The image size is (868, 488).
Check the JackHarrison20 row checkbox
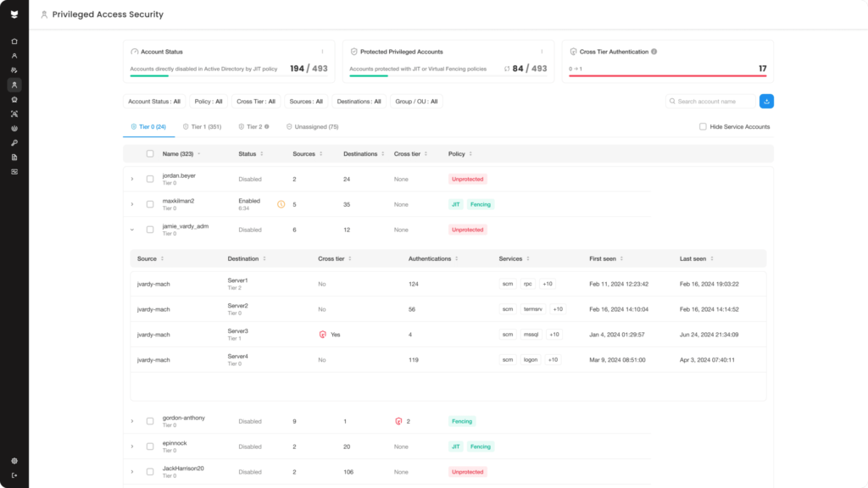click(x=150, y=472)
